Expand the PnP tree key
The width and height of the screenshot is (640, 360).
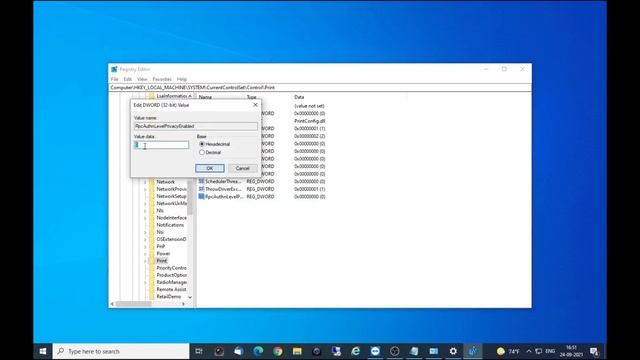point(145,247)
